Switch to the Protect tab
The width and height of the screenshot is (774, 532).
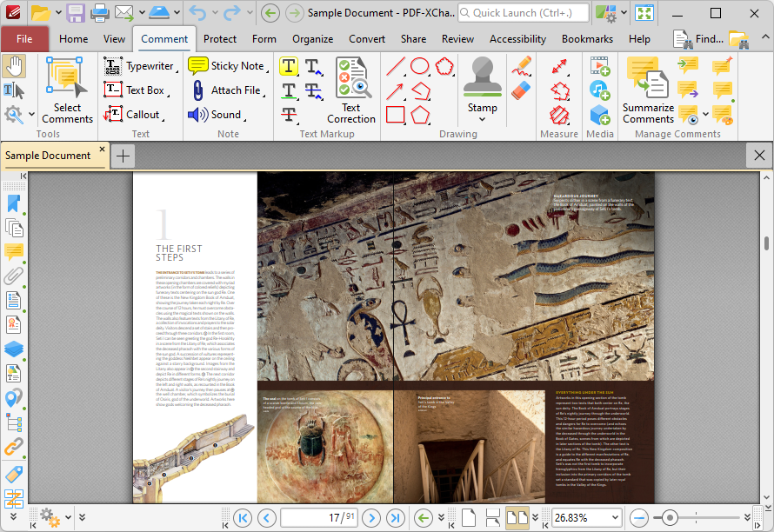click(220, 39)
